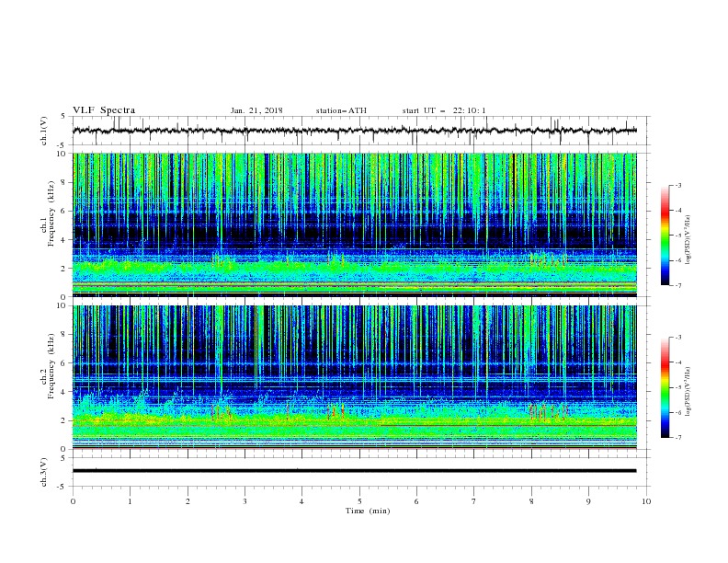Click the ch.2 spectrogram color scale bar
This screenshot has width=728, height=563.
665,387
